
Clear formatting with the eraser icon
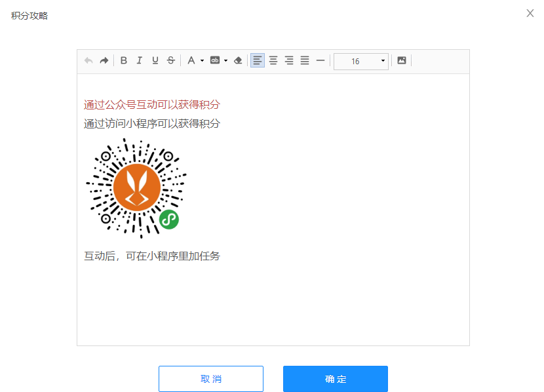pos(238,61)
